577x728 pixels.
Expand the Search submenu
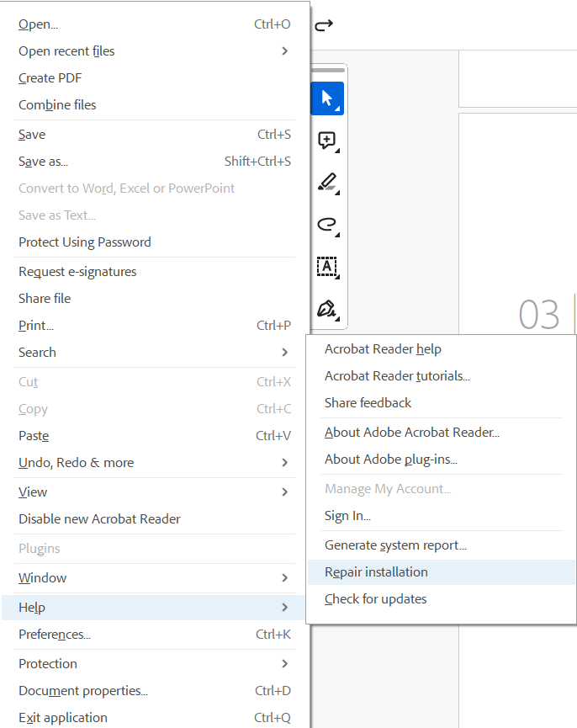pos(154,353)
